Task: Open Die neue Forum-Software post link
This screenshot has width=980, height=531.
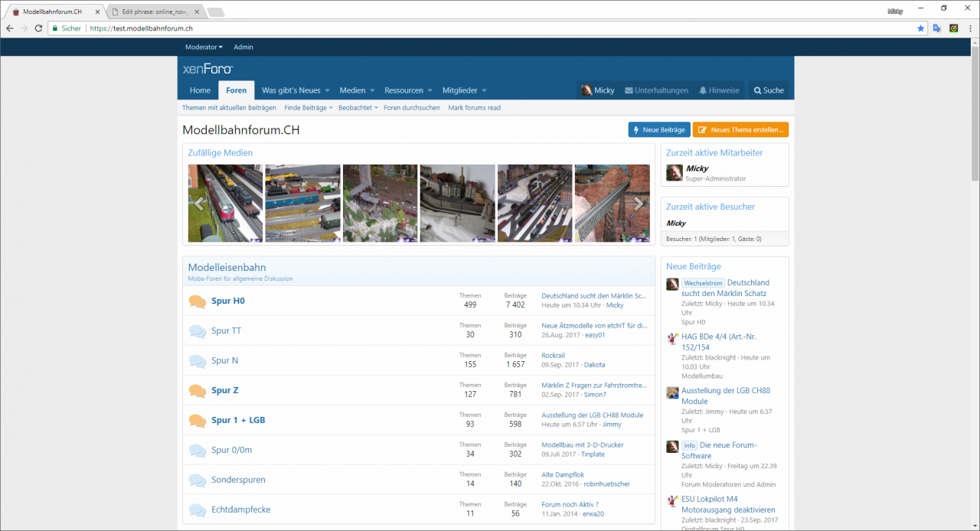Action: click(x=719, y=451)
